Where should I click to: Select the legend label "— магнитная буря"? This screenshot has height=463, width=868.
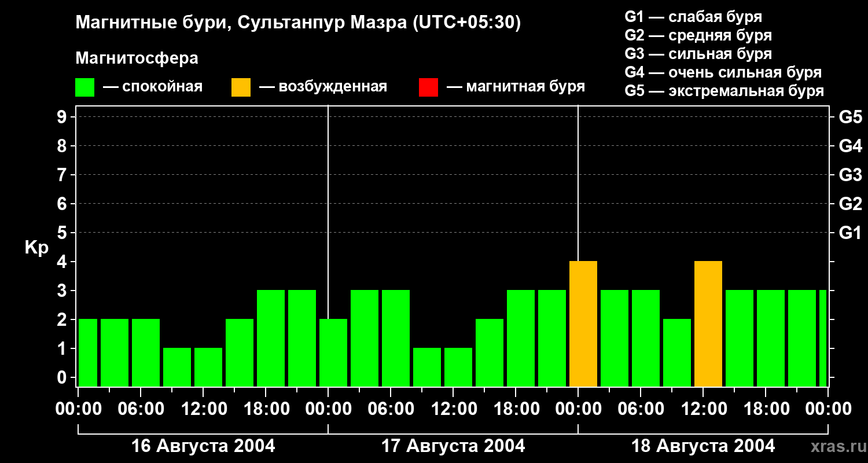point(516,87)
